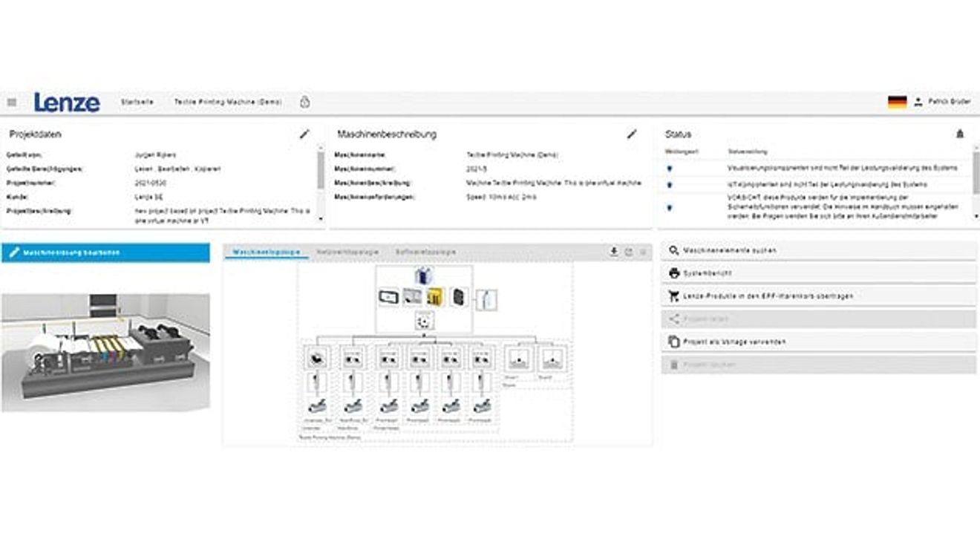This screenshot has width=980, height=551.
Task: Switch to Maschinentopologie tab
Action: coord(267,252)
